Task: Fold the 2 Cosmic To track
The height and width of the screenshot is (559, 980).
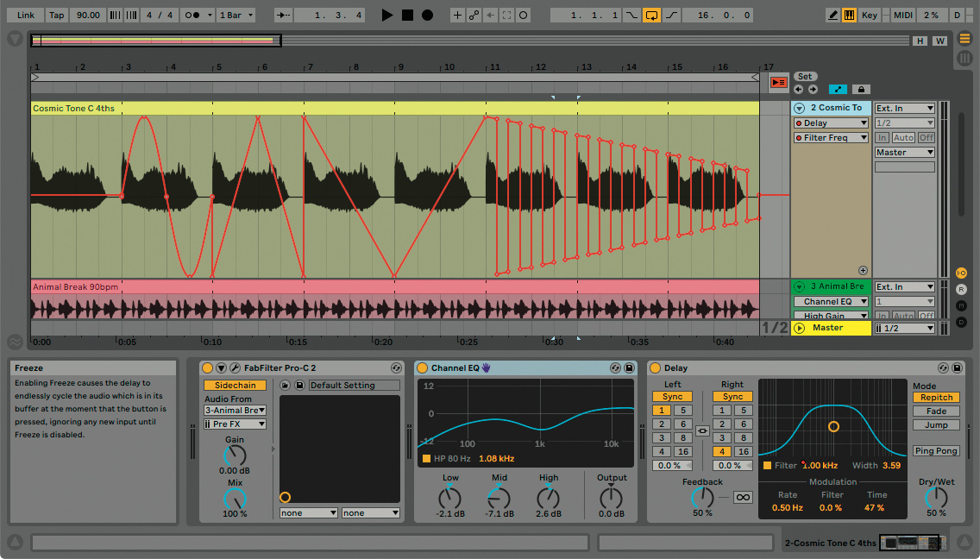Action: [x=799, y=109]
